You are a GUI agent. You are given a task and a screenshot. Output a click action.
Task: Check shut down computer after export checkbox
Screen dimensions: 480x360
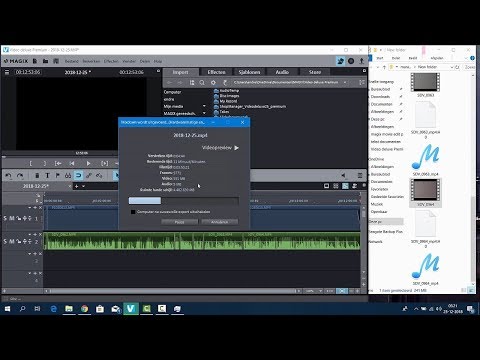[x=133, y=212]
